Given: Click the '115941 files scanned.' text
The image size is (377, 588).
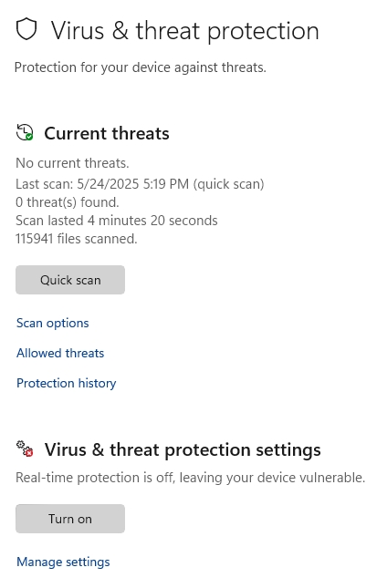Looking at the screenshot, I should pyautogui.click(x=77, y=239).
